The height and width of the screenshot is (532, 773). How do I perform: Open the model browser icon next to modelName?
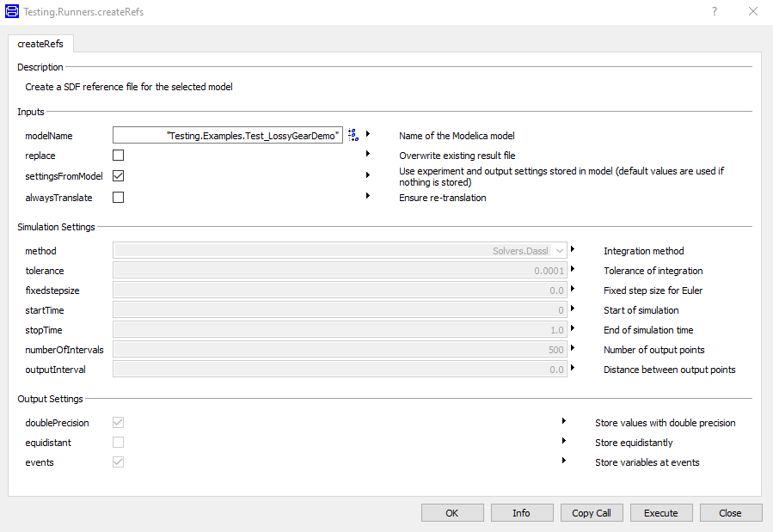[x=353, y=135]
